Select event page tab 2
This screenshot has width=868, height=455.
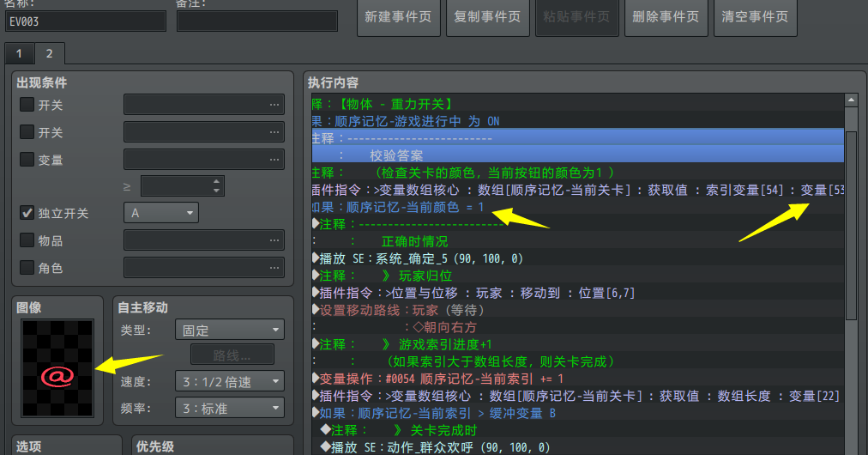pos(49,54)
